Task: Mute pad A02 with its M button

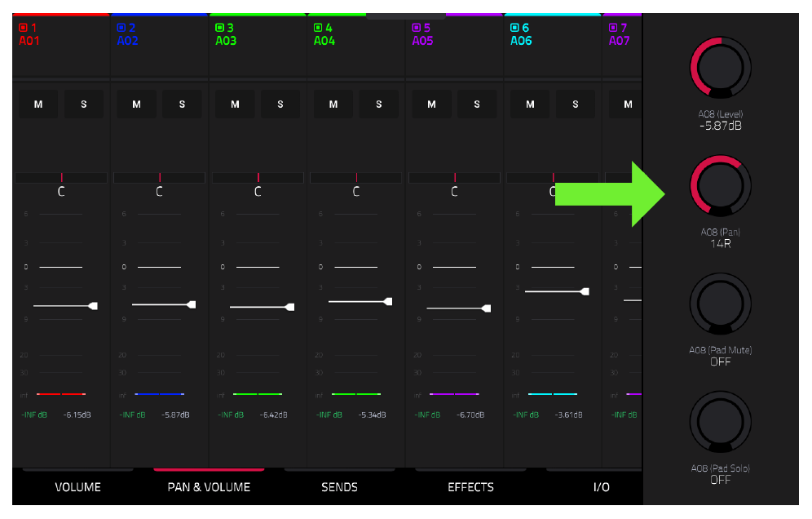Action: tap(137, 104)
